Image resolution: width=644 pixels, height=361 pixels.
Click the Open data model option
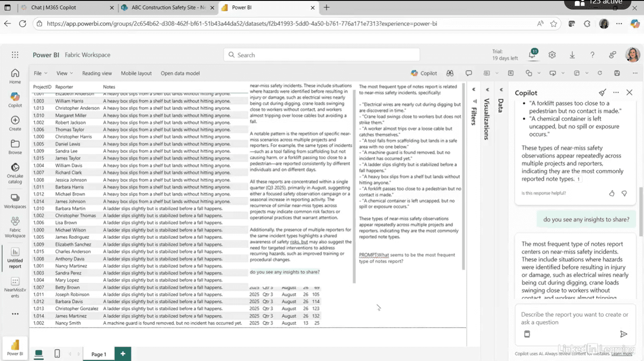180,73
